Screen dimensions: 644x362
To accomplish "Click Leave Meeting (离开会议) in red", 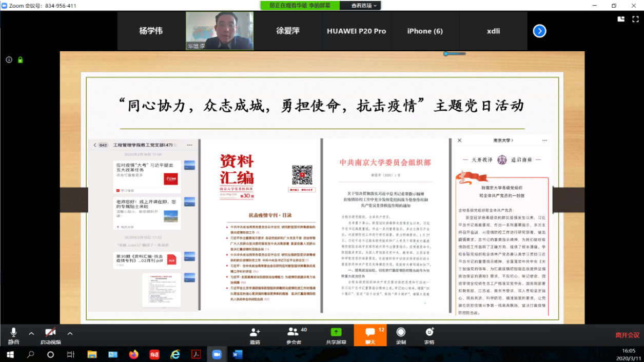I will coord(627,335).
